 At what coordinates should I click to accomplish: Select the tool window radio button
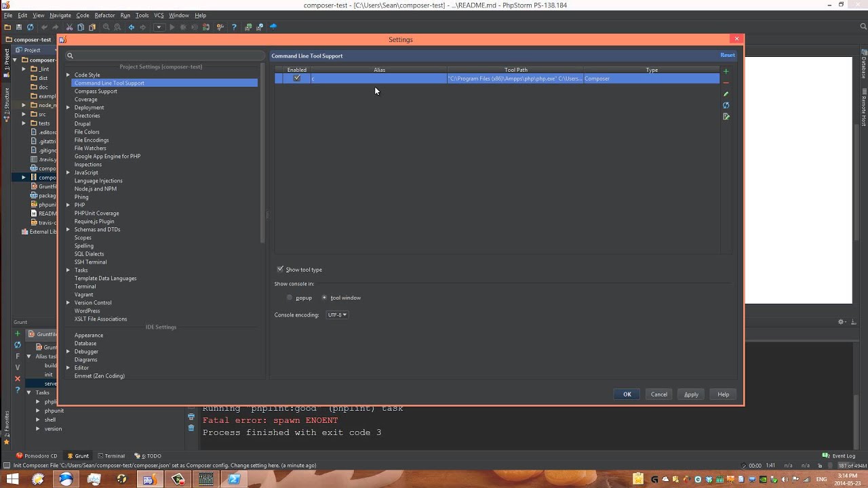click(324, 298)
